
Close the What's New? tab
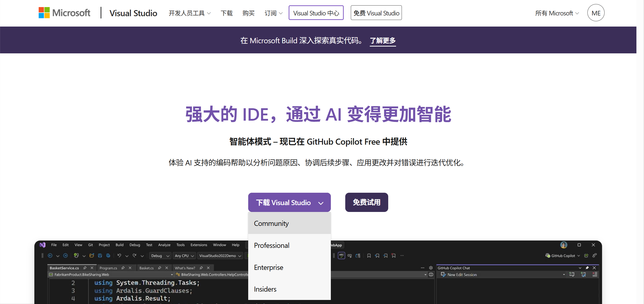(208, 268)
